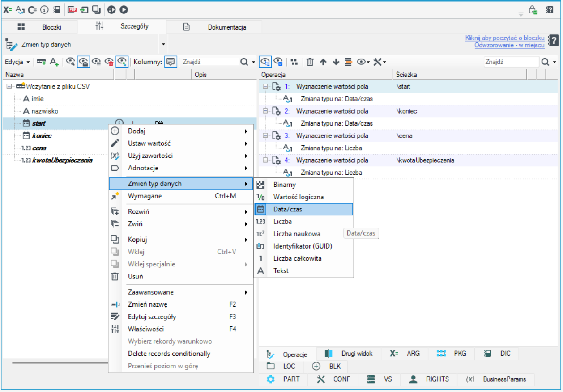The height and width of the screenshot is (392, 563).
Task: Select Data/czas from the type submenu
Action: pos(304,209)
